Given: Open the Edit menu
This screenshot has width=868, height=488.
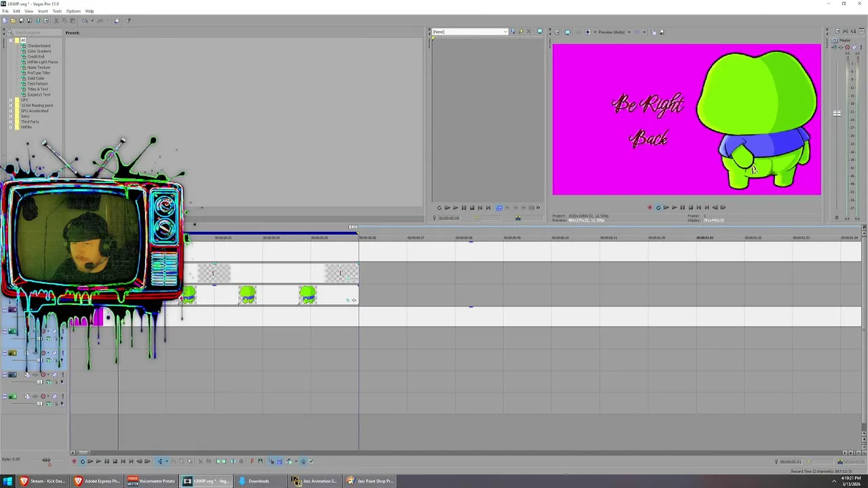Looking at the screenshot, I should coord(16,11).
